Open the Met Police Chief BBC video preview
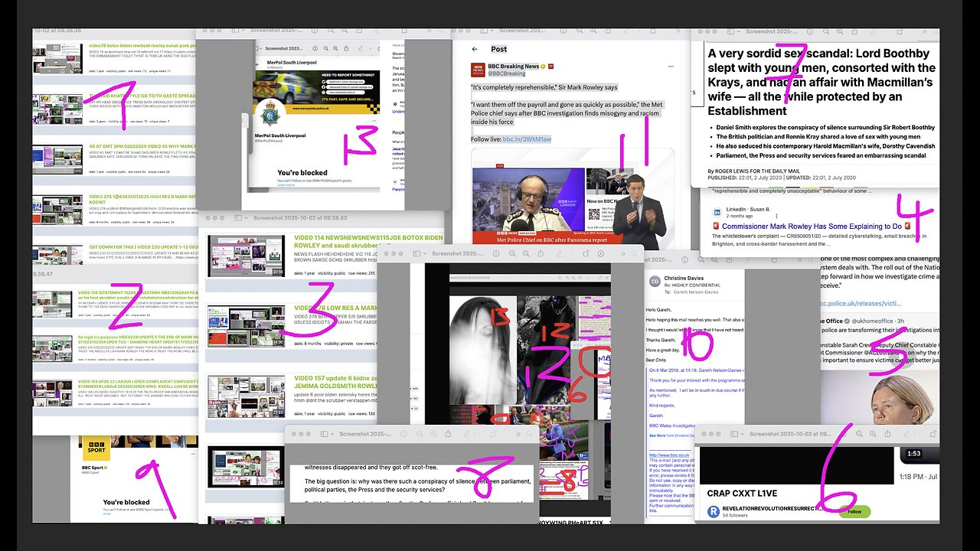Viewport: 980px width, 551px height. point(573,199)
